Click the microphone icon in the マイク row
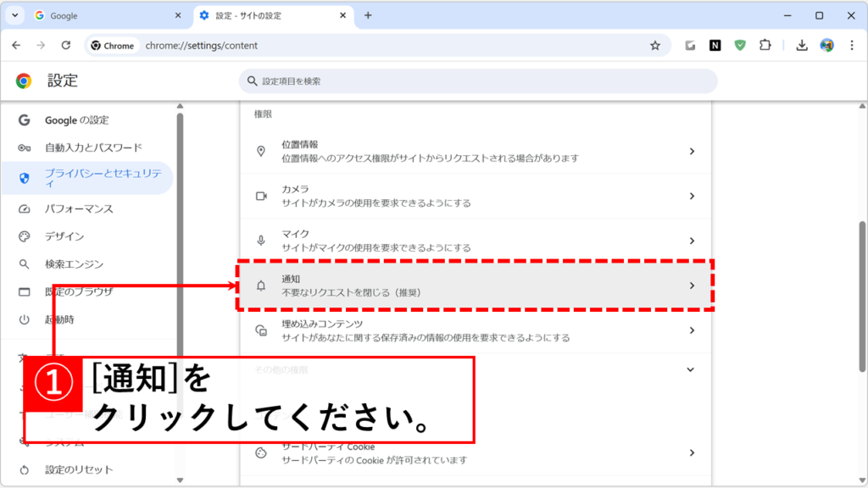Image resolution: width=868 pixels, height=488 pixels. (261, 241)
